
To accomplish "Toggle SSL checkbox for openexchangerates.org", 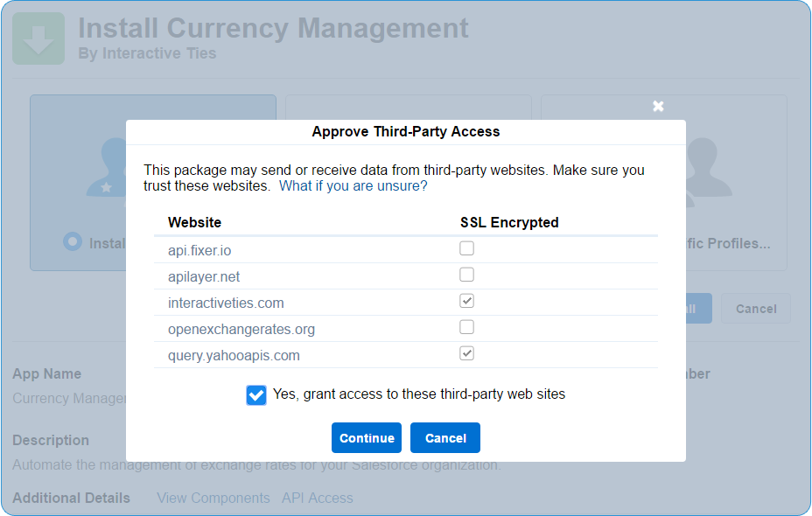I will 466,327.
